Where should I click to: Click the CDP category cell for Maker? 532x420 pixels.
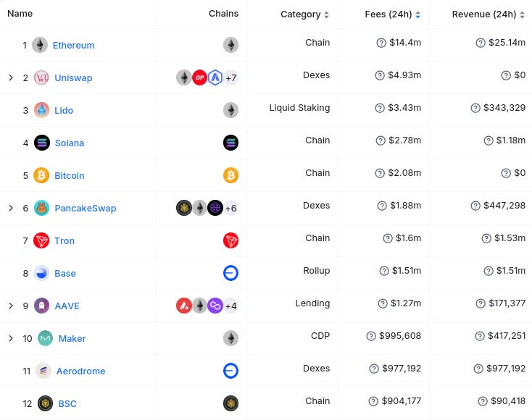320,335
